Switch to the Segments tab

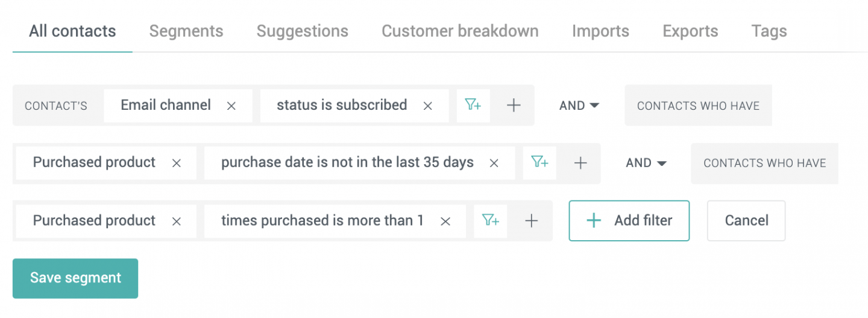pos(186,31)
